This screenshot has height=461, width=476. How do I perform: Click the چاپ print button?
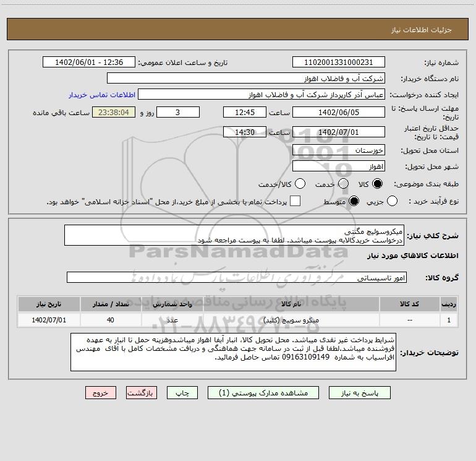[182, 393]
